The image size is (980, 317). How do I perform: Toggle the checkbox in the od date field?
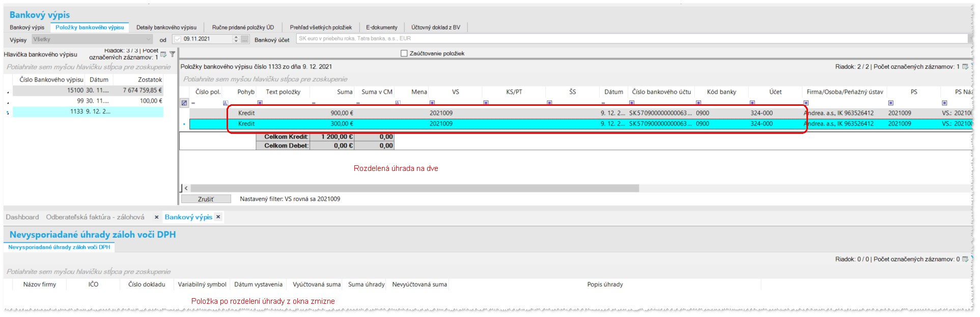click(177, 39)
